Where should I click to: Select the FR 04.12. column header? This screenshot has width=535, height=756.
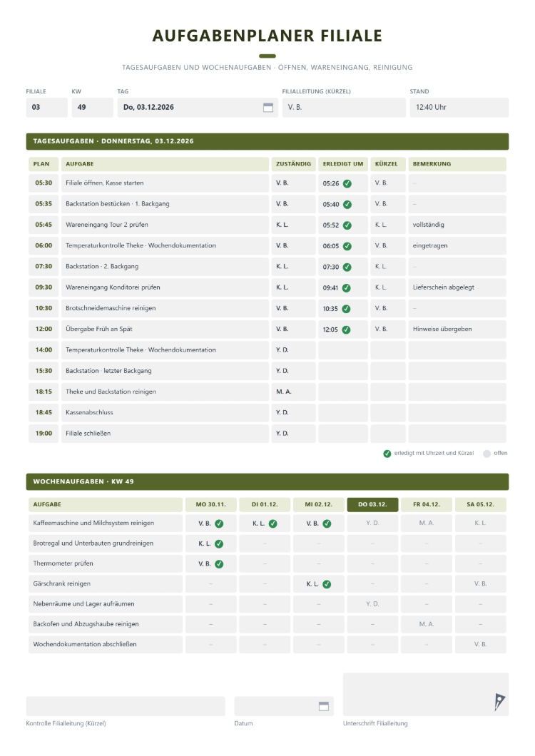coord(427,504)
